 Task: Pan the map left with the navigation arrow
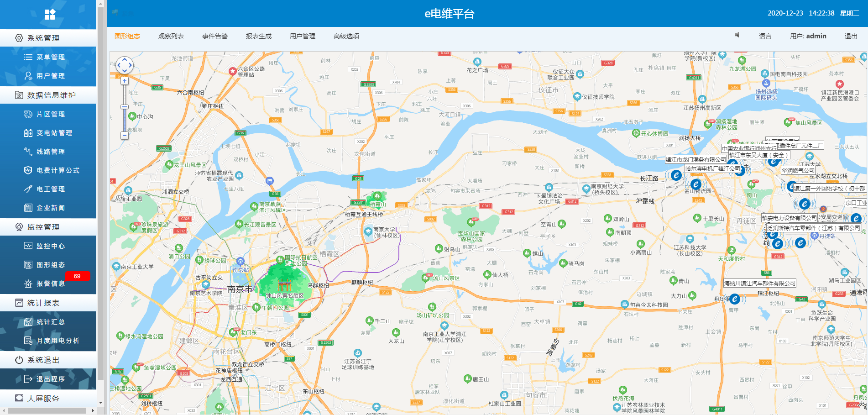pos(119,65)
